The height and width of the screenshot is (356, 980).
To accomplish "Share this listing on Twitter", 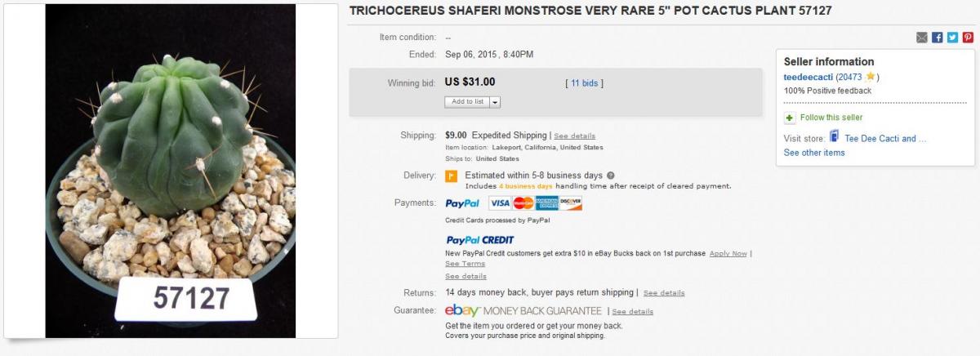I will (952, 38).
